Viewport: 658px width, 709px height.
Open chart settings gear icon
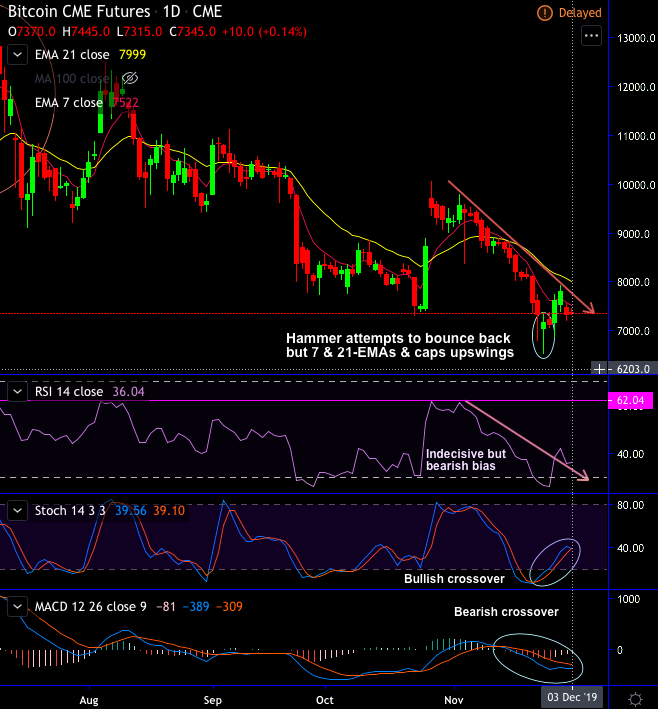[635, 699]
